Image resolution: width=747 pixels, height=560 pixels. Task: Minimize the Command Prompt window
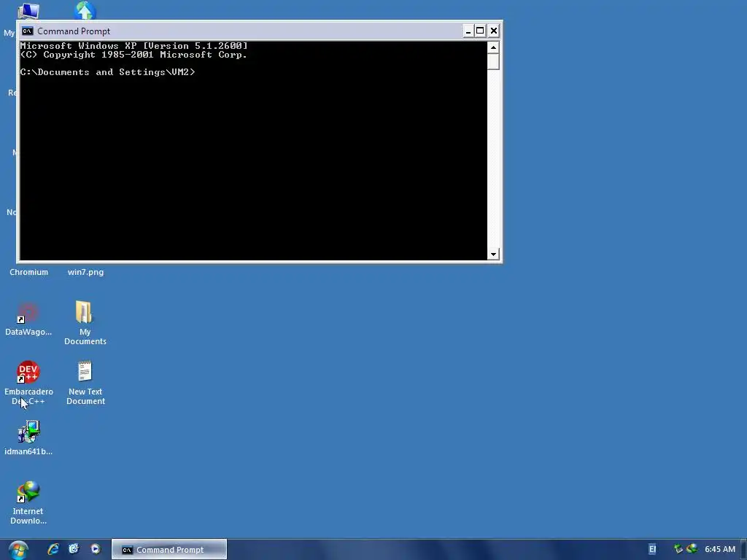(x=468, y=31)
